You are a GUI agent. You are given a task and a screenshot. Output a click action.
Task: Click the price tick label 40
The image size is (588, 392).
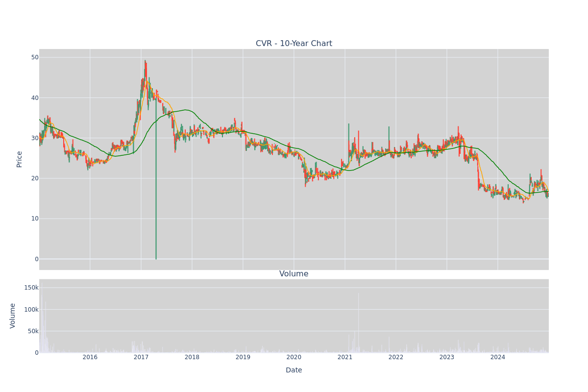click(35, 98)
